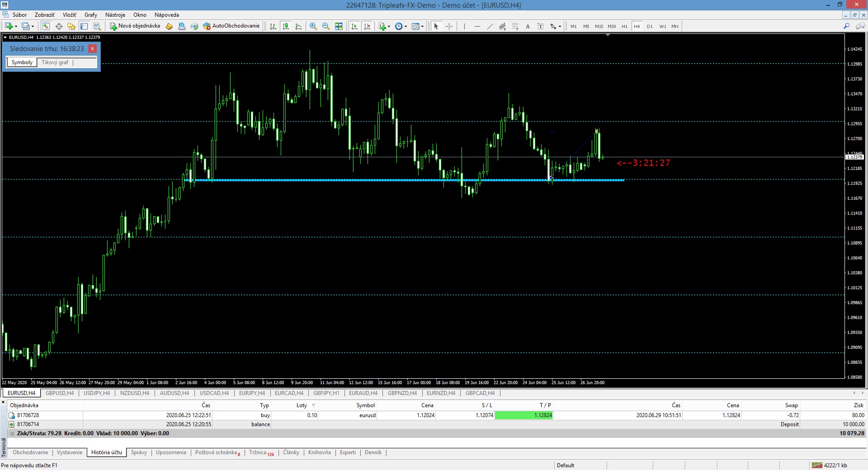The width and height of the screenshot is (868, 470).
Task: Select the text label tool
Action: point(540,26)
